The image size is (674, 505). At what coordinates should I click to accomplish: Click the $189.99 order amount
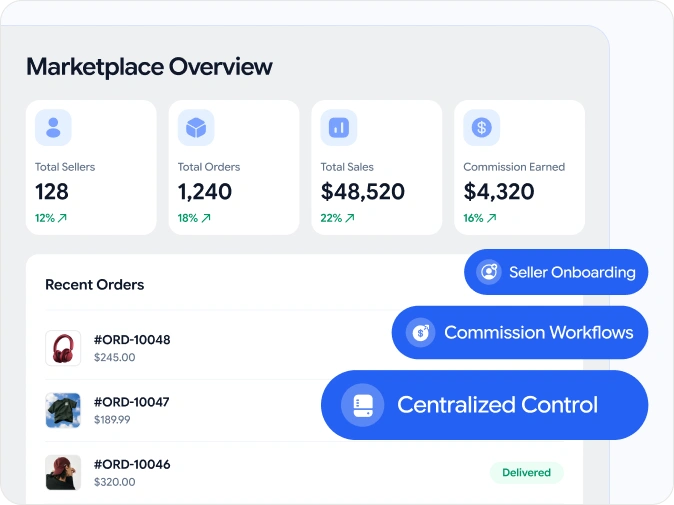pyautogui.click(x=112, y=419)
